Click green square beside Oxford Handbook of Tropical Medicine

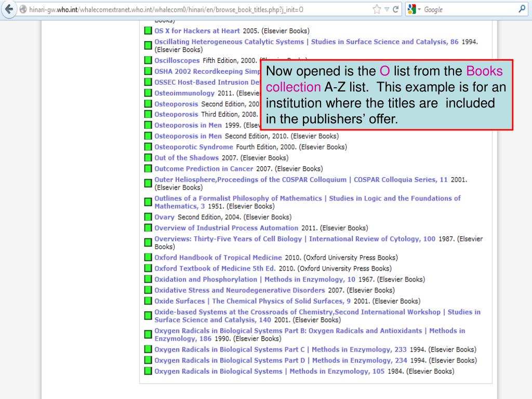pyautogui.click(x=148, y=258)
